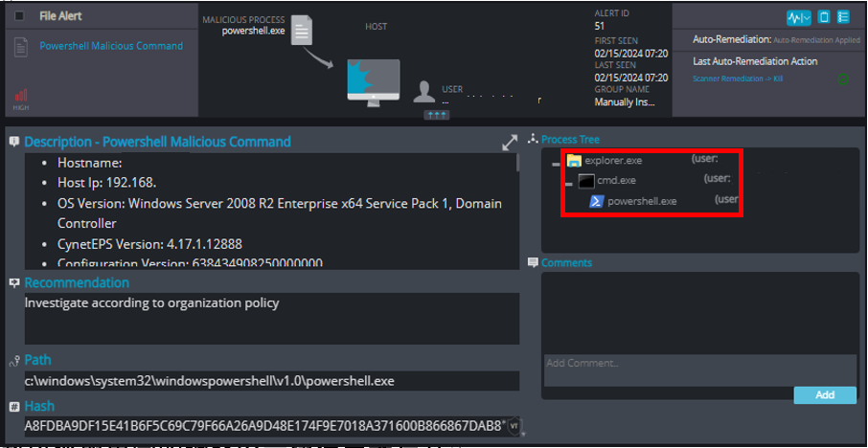
Task: Click the Process Tree heading
Action: (570, 140)
